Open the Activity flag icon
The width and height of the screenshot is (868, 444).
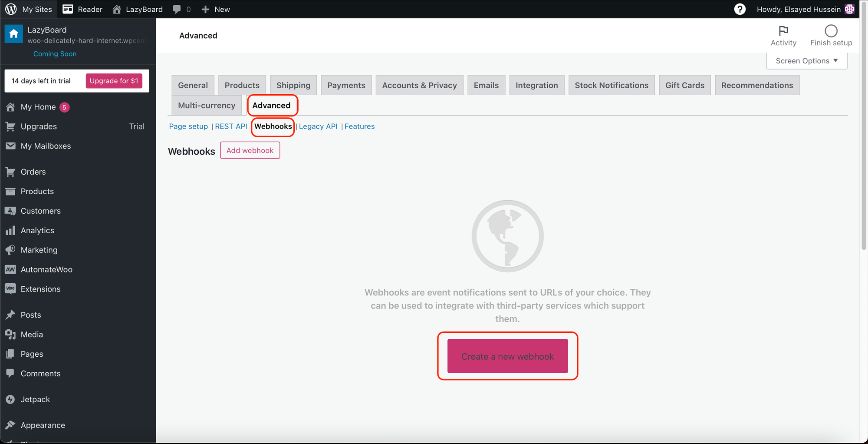(783, 31)
